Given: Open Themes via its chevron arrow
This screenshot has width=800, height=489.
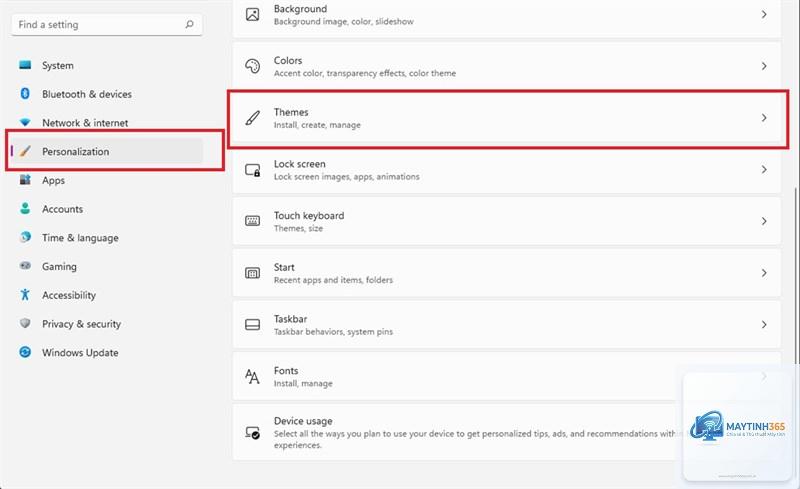Looking at the screenshot, I should pos(764,118).
